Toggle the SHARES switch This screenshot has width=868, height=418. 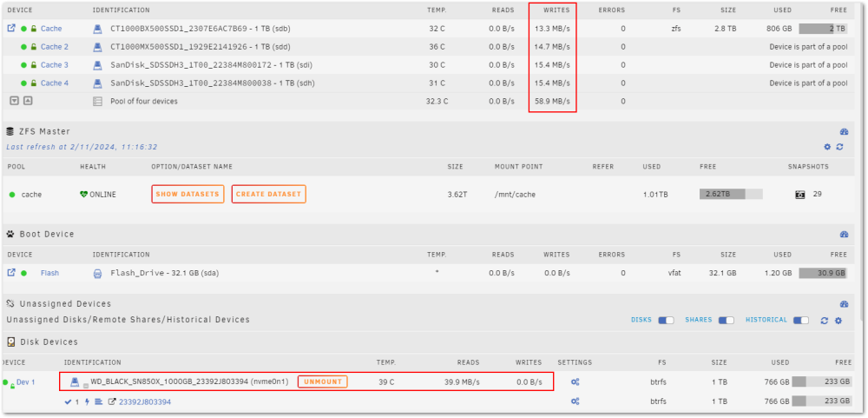point(727,321)
